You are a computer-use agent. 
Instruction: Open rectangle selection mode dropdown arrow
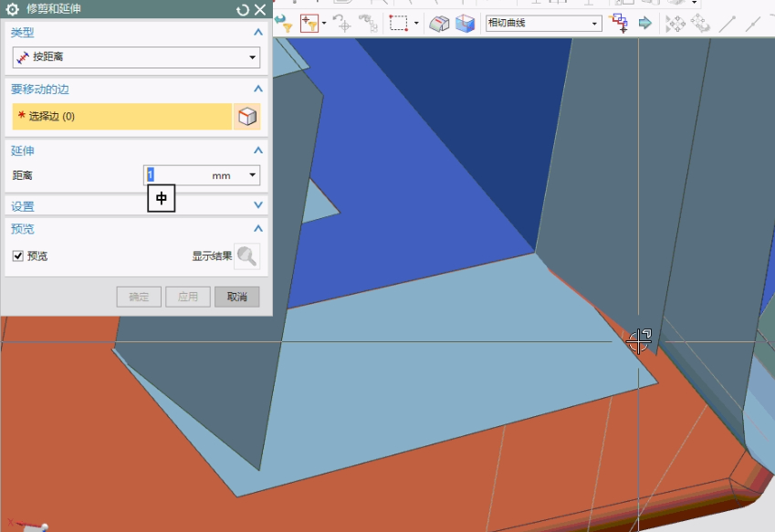click(416, 23)
